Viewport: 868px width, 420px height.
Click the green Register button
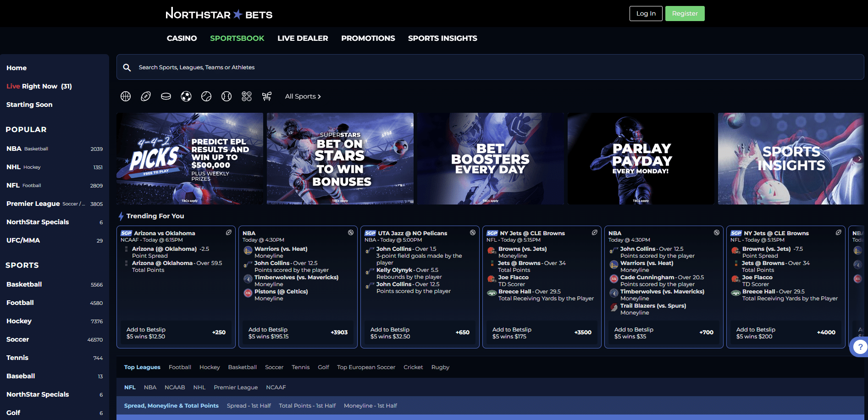[x=685, y=13]
